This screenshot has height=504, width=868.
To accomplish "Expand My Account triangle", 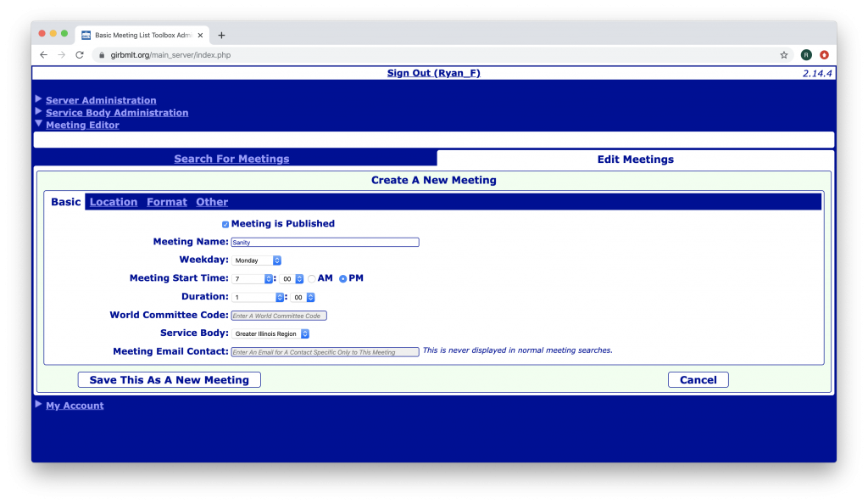I will [x=38, y=405].
